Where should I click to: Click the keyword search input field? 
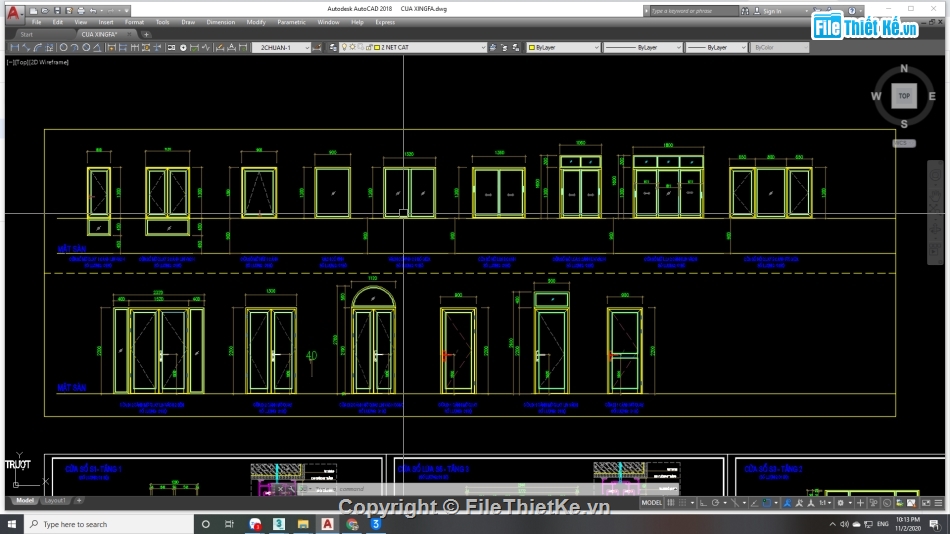tap(693, 11)
